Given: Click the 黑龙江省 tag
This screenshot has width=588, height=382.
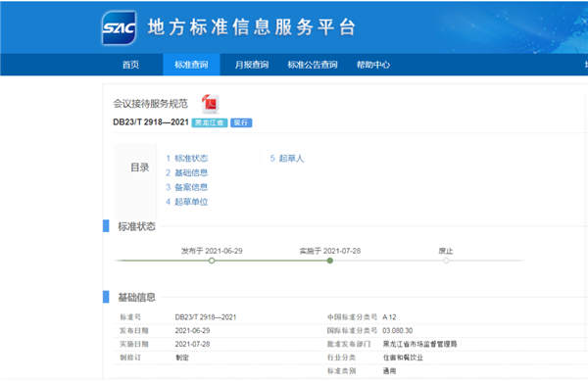Looking at the screenshot, I should click(x=210, y=122).
